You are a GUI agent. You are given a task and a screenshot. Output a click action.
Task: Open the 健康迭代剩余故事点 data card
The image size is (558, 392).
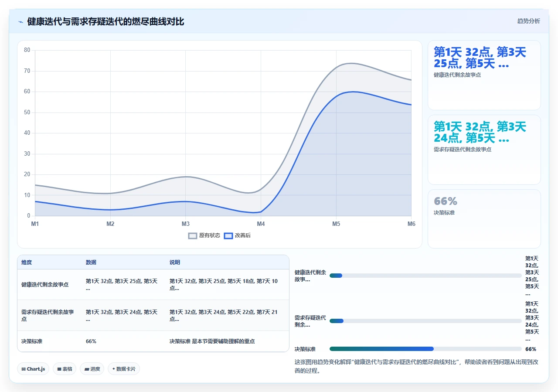tap(484, 75)
